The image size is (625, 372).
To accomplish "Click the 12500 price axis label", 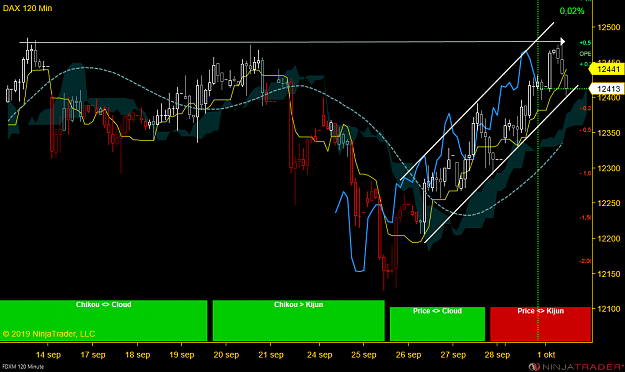I will [x=609, y=27].
